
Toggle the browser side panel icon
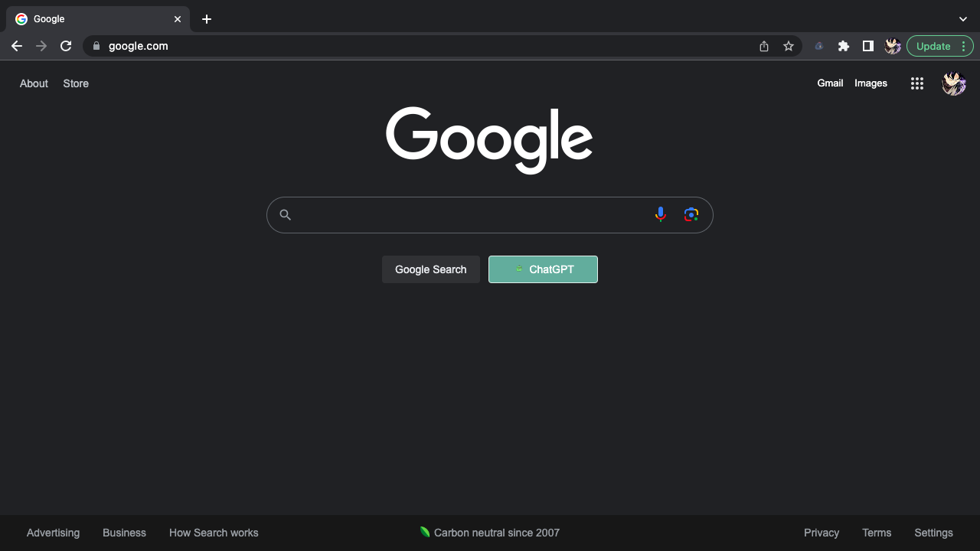[x=868, y=46]
